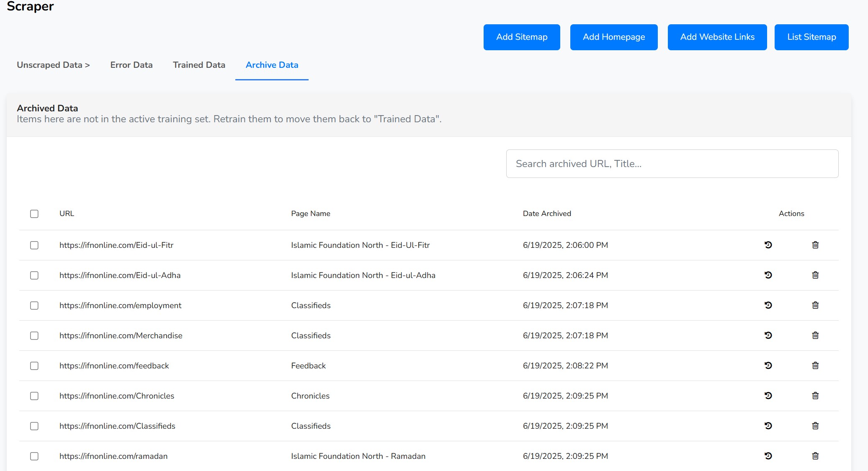This screenshot has width=868, height=471.
Task: Check the select-all checkbox in the table header
Action: click(34, 214)
